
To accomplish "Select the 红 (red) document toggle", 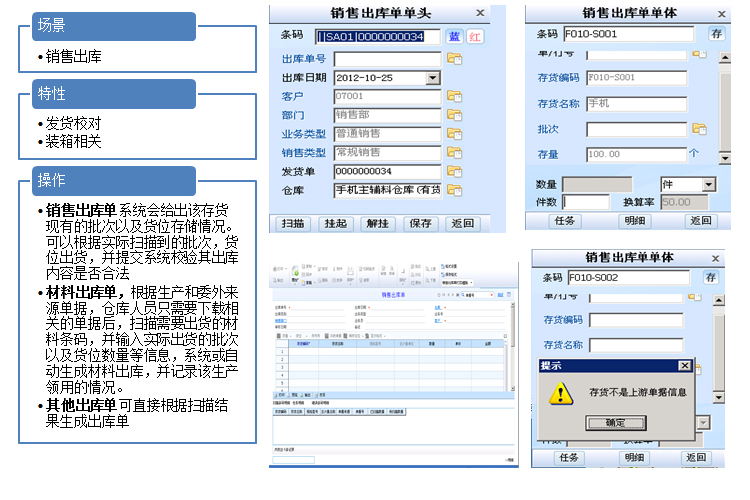I will 475,36.
